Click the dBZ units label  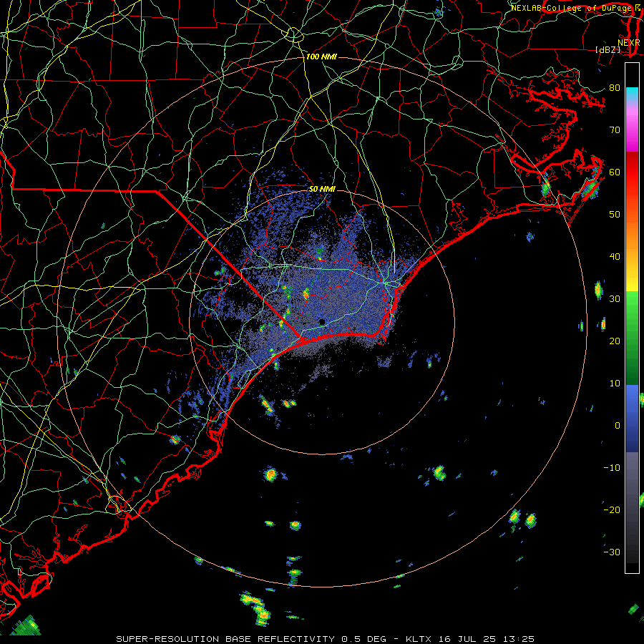tap(608, 49)
